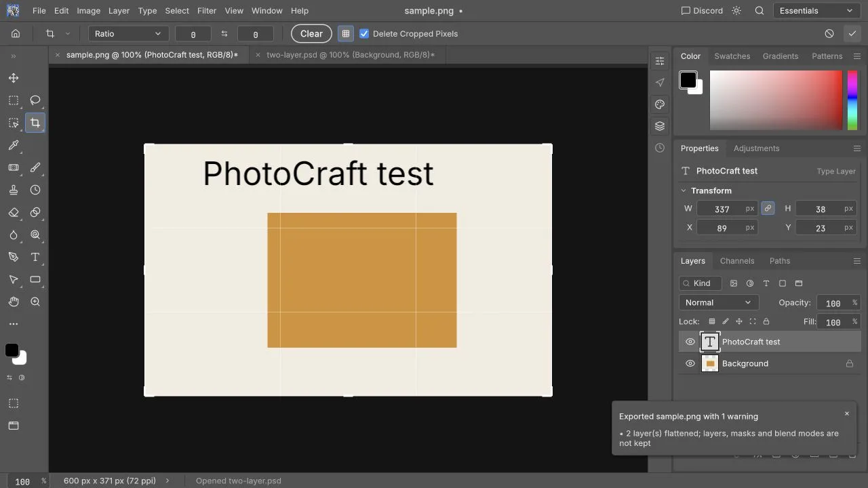868x488 pixels.
Task: Choose the Clone Stamp tool
Action: (14, 190)
